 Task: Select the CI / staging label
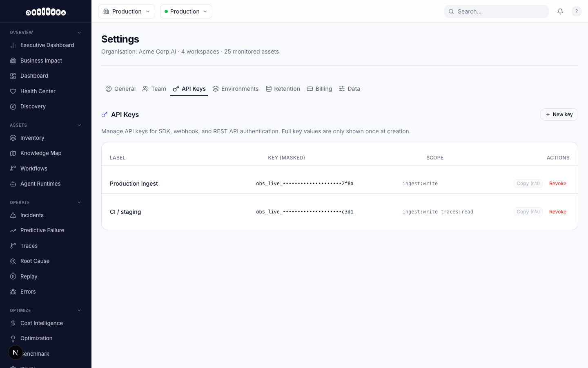(125, 212)
